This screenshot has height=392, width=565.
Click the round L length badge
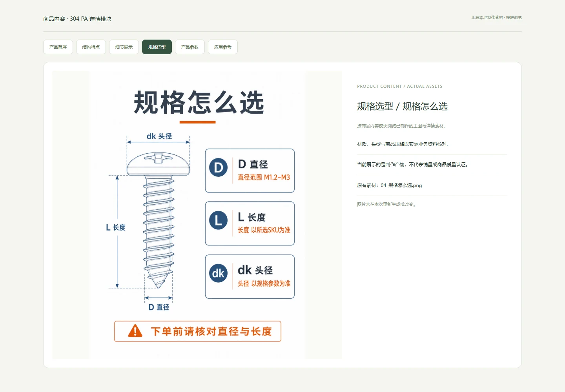219,220
